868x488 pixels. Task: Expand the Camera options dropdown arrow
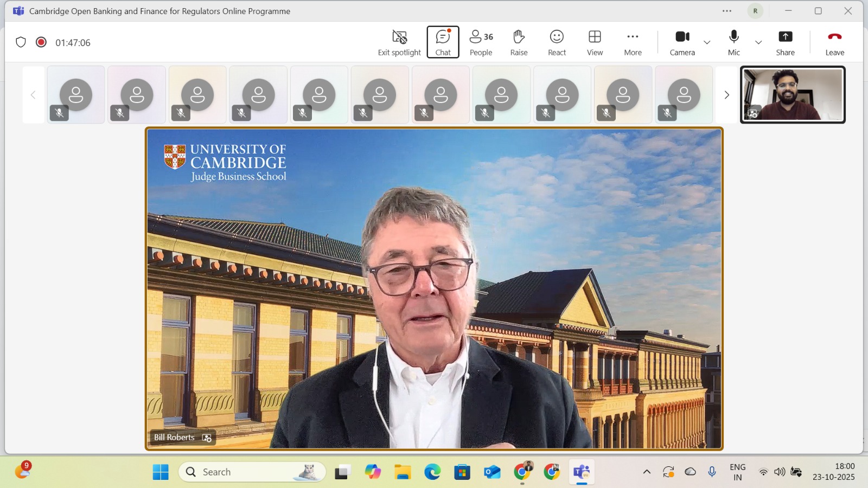707,42
